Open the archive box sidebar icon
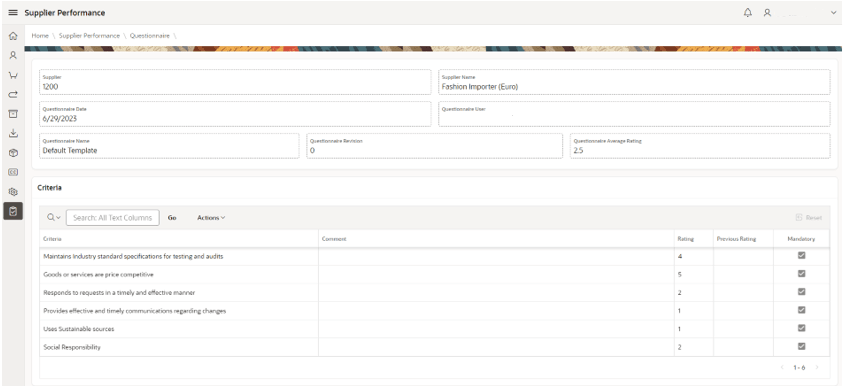 [13, 114]
